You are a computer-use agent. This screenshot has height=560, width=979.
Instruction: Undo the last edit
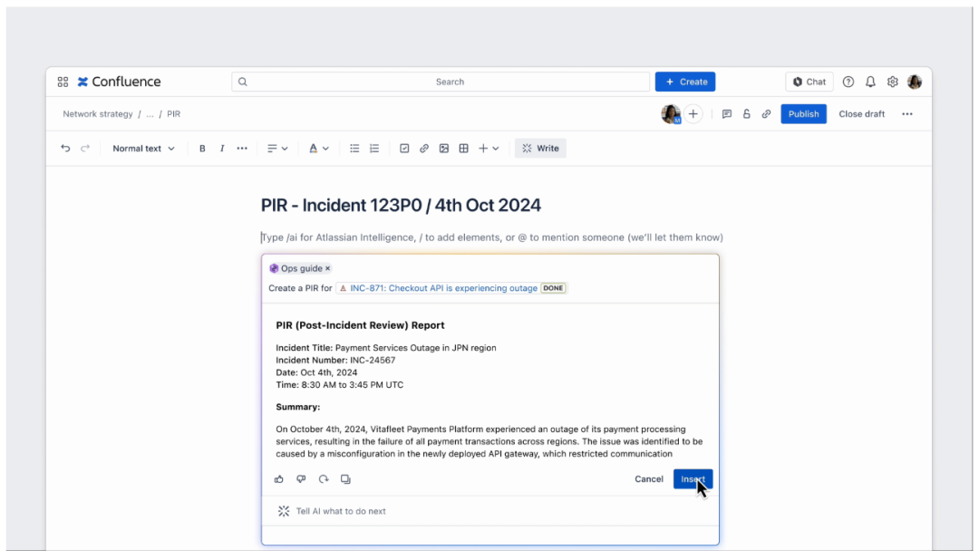coord(65,149)
